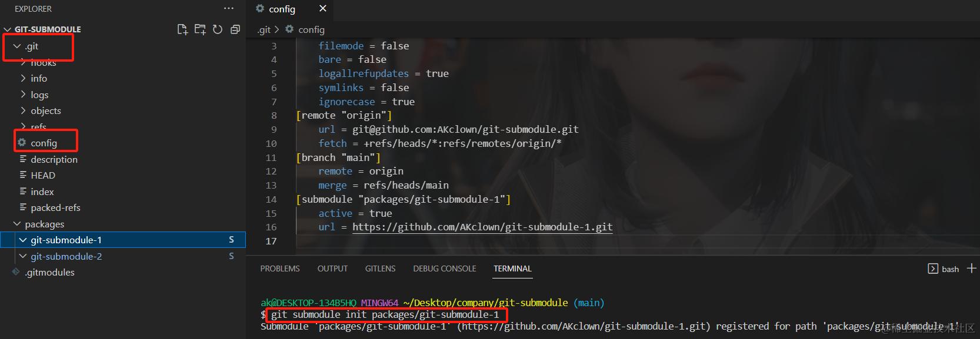Switch to the OUTPUT panel tab
980x339 pixels.
click(332, 268)
